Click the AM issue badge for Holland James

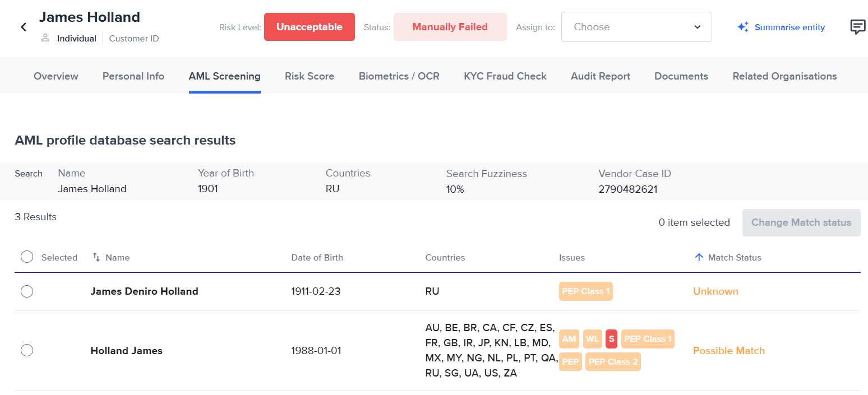pyautogui.click(x=569, y=339)
